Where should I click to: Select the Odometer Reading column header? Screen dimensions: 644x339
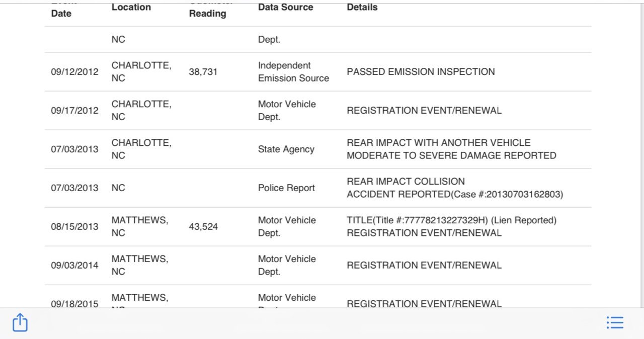(207, 10)
